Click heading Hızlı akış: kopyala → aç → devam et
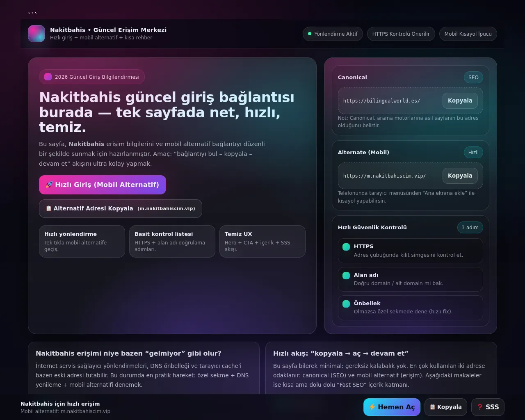The height and width of the screenshot is (420, 525). pyautogui.click(x=341, y=353)
